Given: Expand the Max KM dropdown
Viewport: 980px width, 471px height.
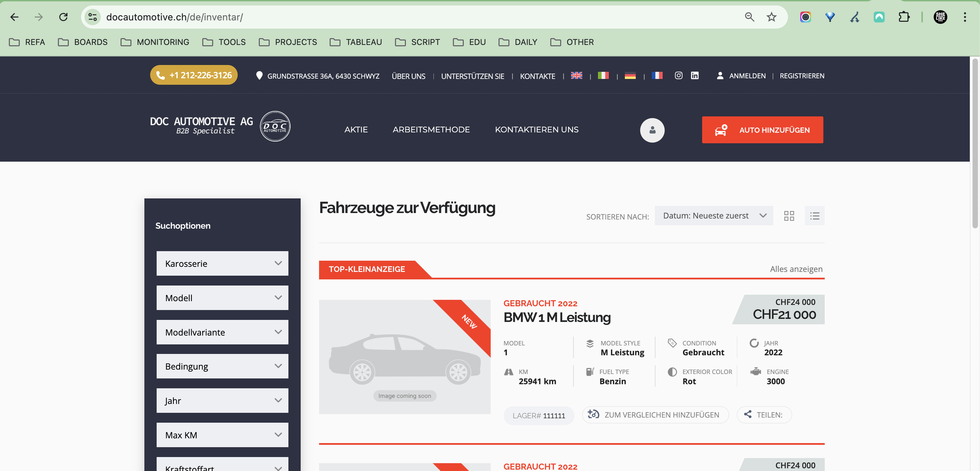Looking at the screenshot, I should click(222, 435).
